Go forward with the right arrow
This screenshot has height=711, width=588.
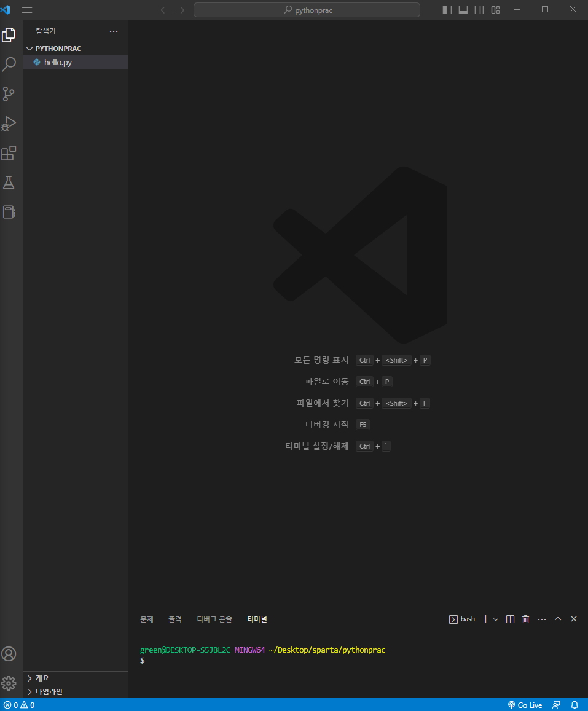[181, 10]
